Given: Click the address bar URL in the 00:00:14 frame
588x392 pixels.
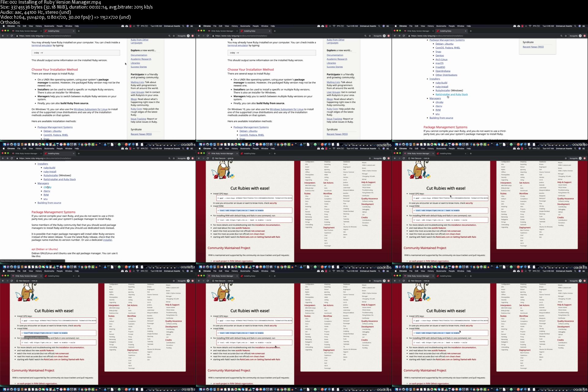Looking at the screenshot, I should point(45,36).
